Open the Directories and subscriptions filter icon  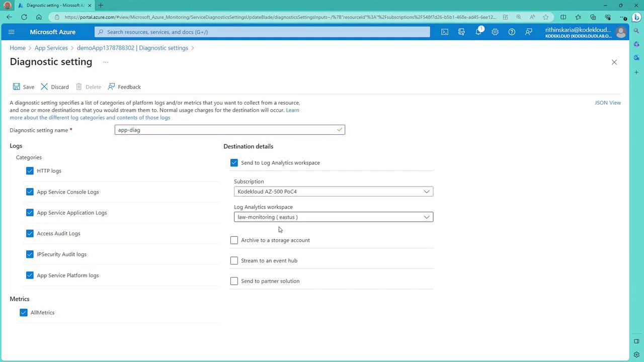click(461, 32)
